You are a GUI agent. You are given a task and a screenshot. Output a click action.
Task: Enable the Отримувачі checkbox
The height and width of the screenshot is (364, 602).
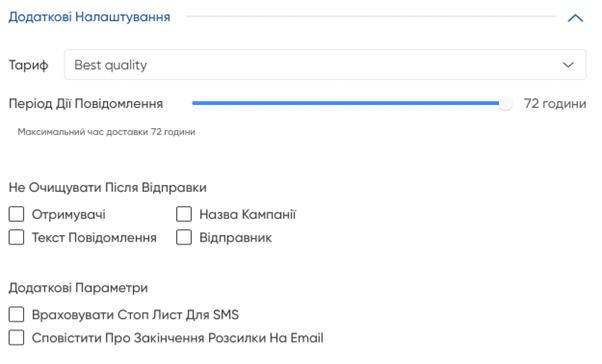17,214
